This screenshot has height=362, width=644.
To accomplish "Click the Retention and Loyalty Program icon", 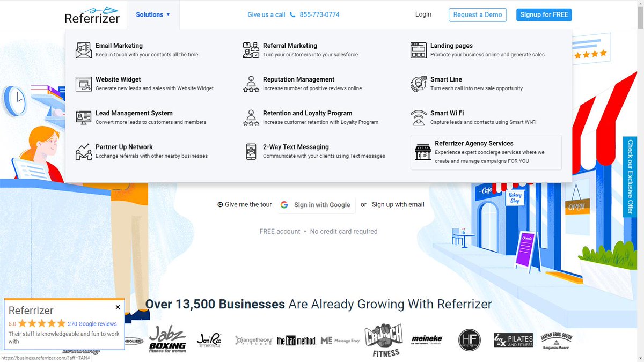I will tap(251, 117).
